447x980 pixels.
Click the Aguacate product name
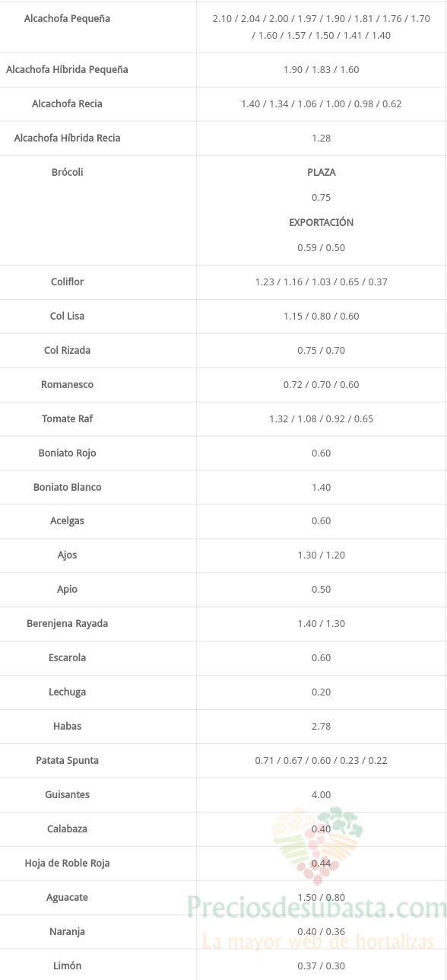coord(67,897)
